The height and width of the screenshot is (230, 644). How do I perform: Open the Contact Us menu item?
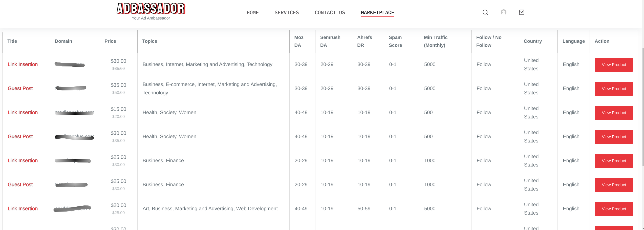pyautogui.click(x=330, y=12)
